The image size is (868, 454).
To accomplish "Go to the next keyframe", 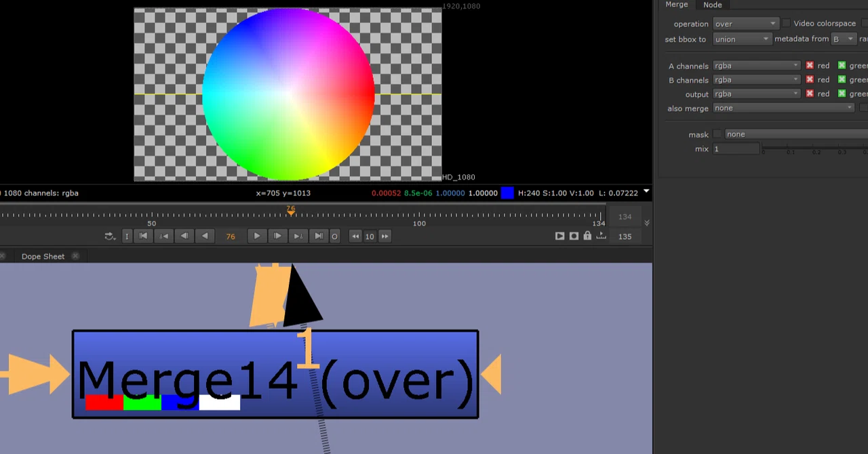I will pos(298,236).
